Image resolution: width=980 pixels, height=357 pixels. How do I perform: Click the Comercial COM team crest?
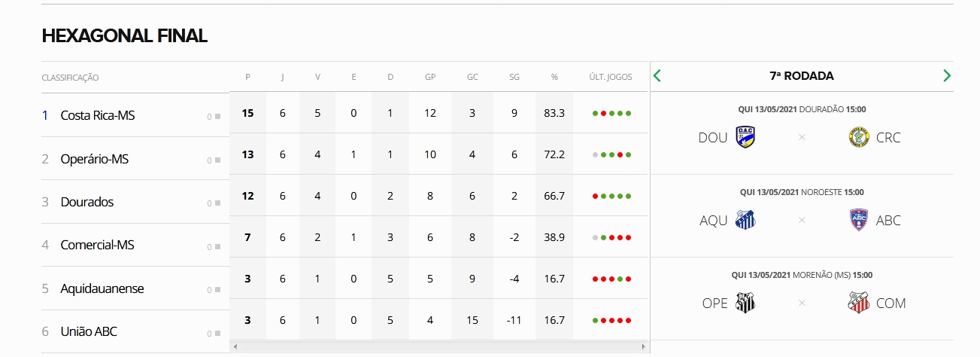coord(858,303)
